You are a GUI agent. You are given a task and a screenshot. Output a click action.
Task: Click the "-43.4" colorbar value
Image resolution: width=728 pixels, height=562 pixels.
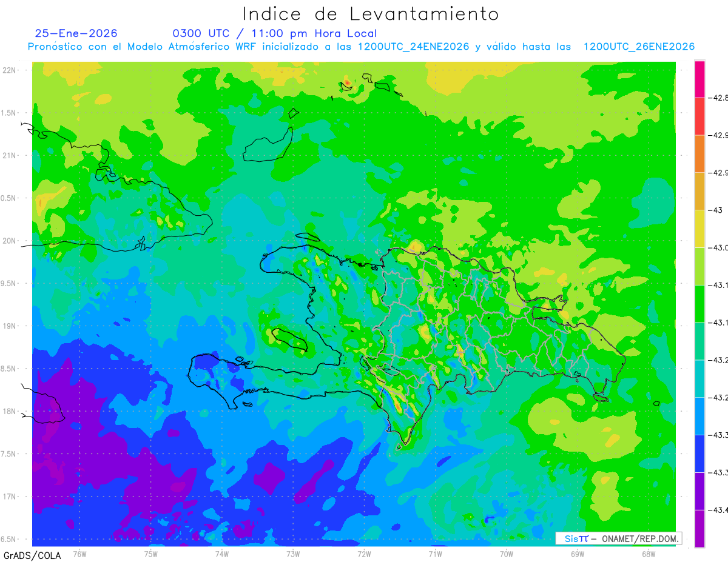click(719, 510)
